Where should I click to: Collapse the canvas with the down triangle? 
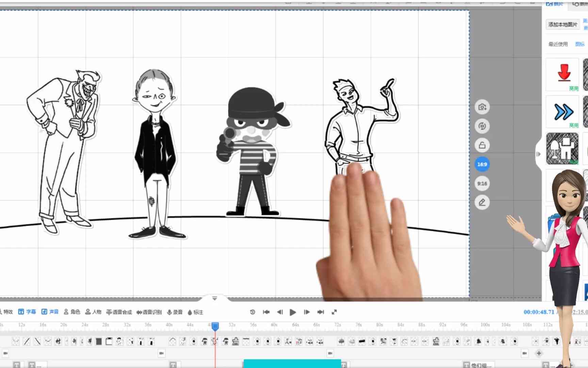point(215,298)
